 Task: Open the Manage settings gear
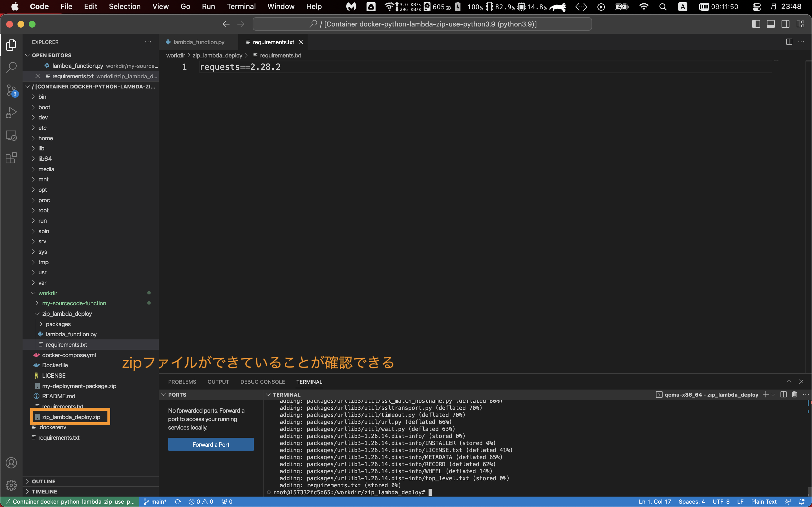[x=11, y=485]
